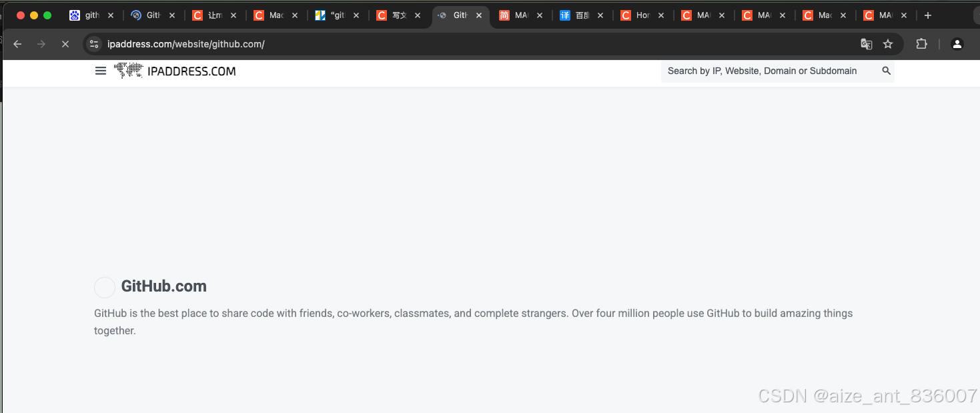Open the Chrome extensions puzzle icon
This screenshot has height=413, width=980.
(921, 44)
